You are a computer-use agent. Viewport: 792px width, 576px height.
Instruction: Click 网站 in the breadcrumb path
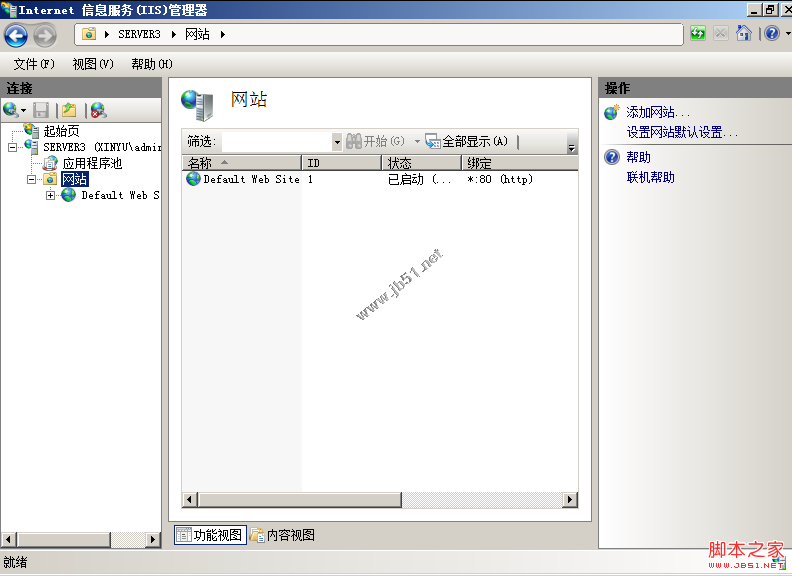197,34
